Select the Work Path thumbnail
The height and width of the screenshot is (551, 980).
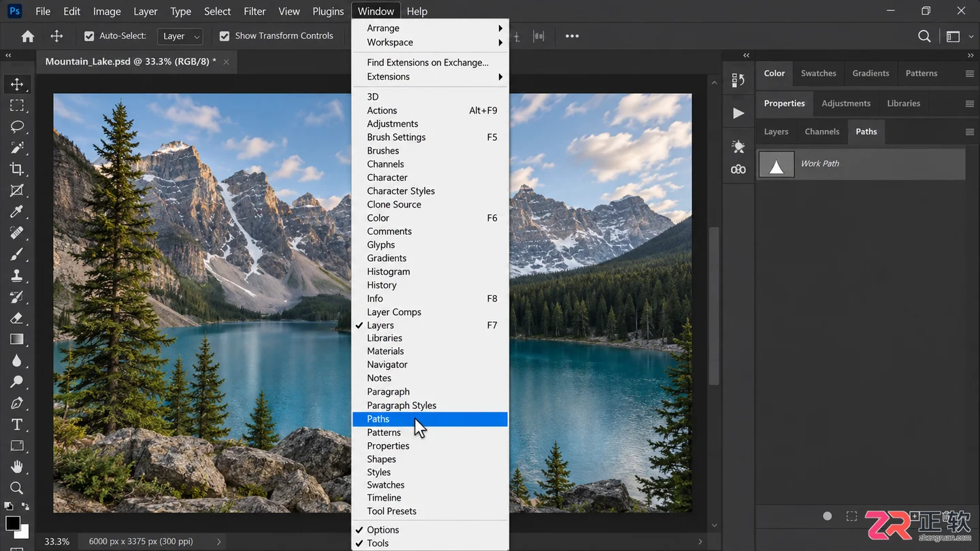pyautogui.click(x=776, y=164)
